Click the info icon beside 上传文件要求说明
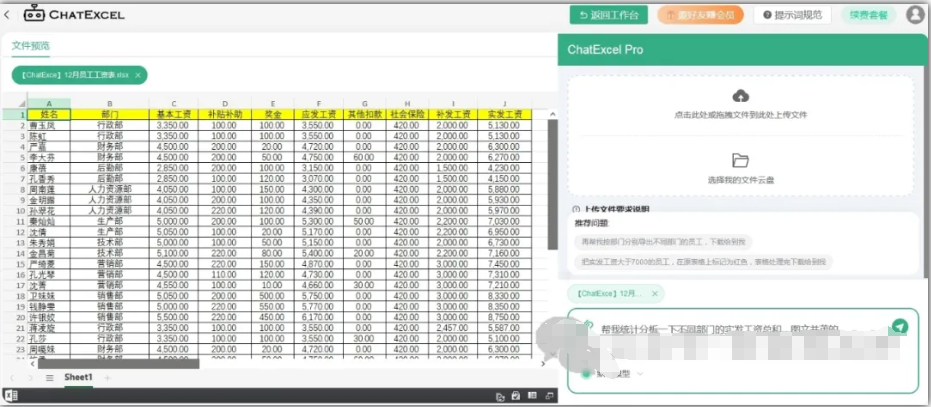The image size is (931, 407). (x=575, y=209)
